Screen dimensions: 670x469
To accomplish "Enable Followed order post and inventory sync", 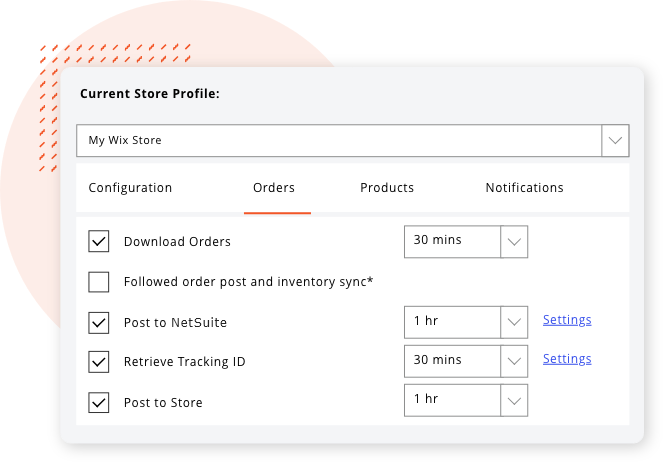I will click(99, 282).
